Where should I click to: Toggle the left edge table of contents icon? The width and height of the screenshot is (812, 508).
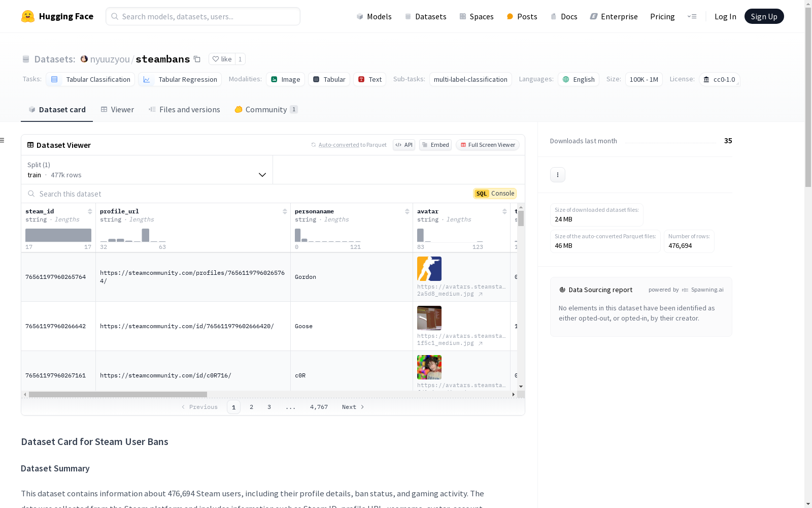pyautogui.click(x=2, y=140)
